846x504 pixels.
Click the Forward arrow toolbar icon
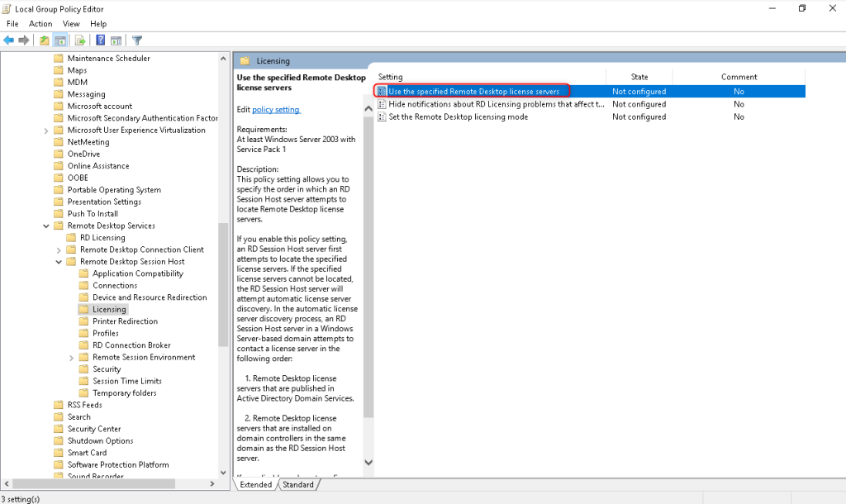tap(24, 40)
